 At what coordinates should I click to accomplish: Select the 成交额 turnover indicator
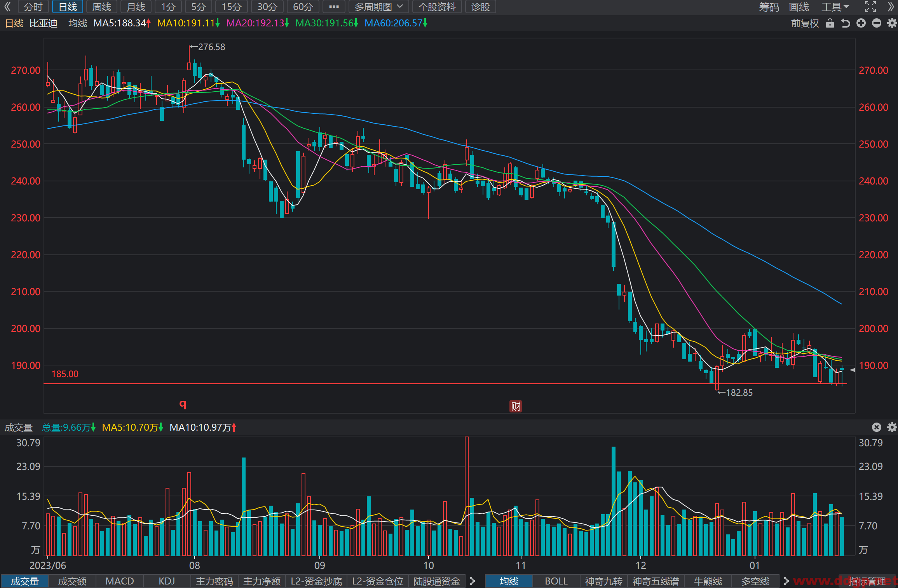pos(72,581)
